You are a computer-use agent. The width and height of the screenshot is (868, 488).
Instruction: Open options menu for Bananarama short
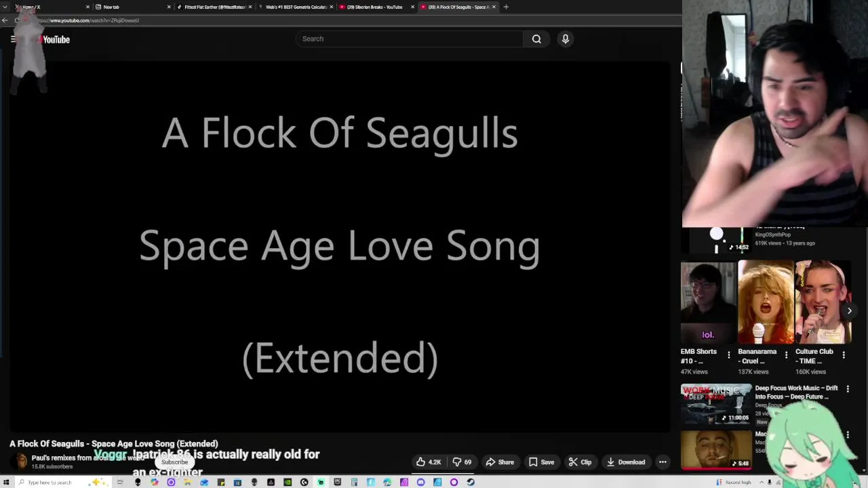click(787, 354)
